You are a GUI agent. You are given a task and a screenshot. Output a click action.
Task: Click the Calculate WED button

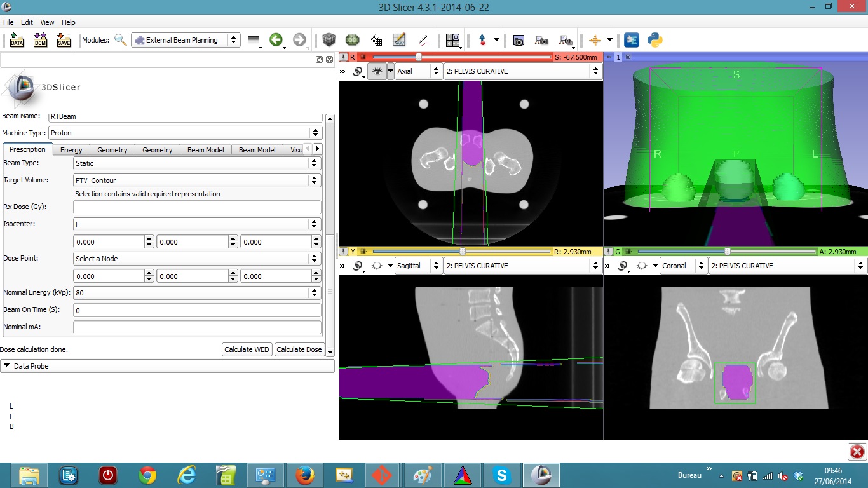tap(247, 349)
